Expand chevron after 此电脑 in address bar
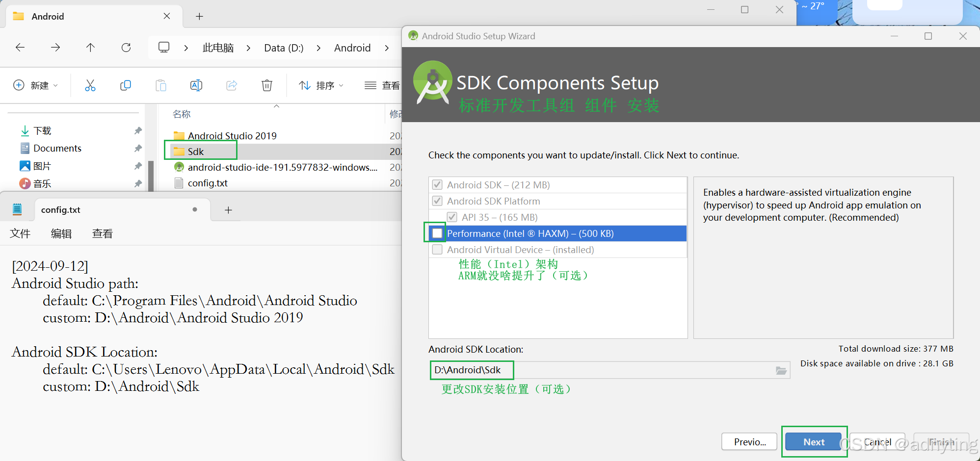This screenshot has height=461, width=980. tap(248, 48)
